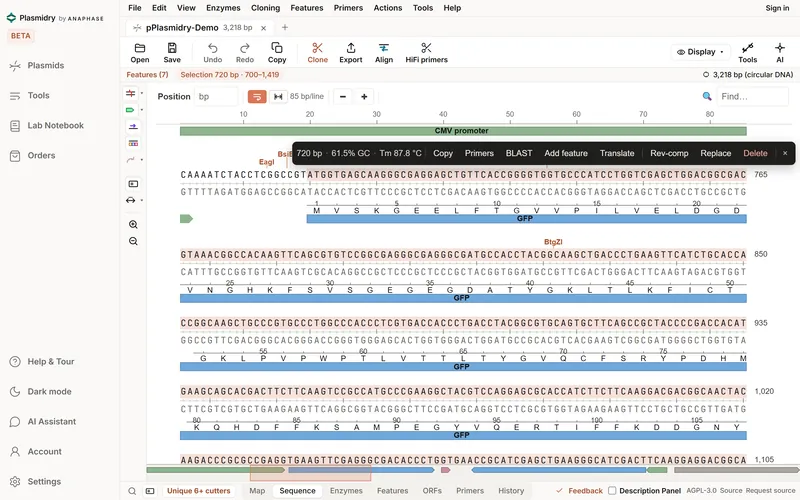Image resolution: width=800 pixels, height=500 pixels.
Task: Click the bottom-left search magnifier icon
Action: coord(132,491)
